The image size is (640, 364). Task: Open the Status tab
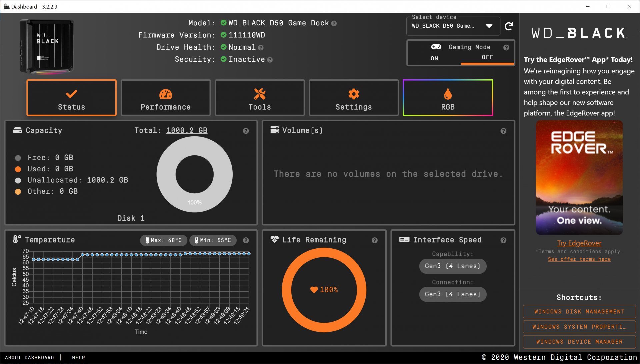72,98
